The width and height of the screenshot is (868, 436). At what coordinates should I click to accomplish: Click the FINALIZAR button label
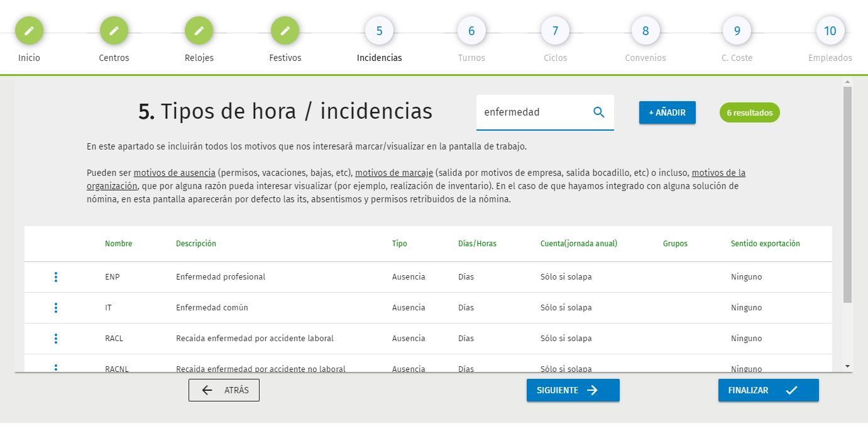coord(748,390)
